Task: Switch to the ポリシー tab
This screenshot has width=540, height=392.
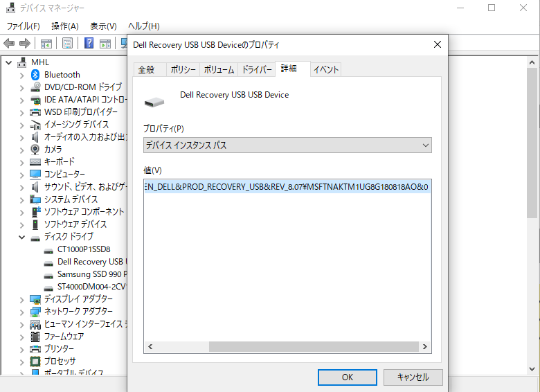Action: 183,70
